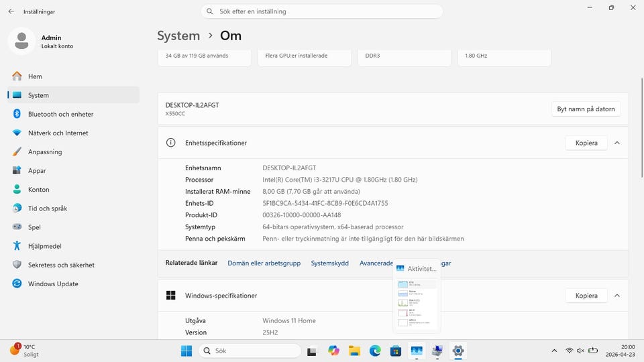
Task: Open Microsoft Edge from the taskbar
Action: pyautogui.click(x=375, y=351)
